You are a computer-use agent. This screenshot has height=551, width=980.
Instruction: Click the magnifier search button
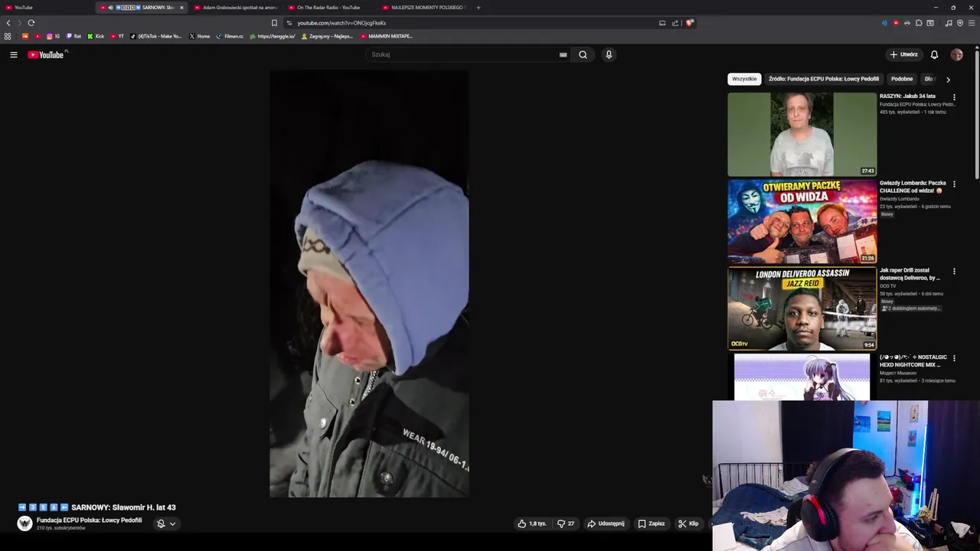(x=583, y=54)
